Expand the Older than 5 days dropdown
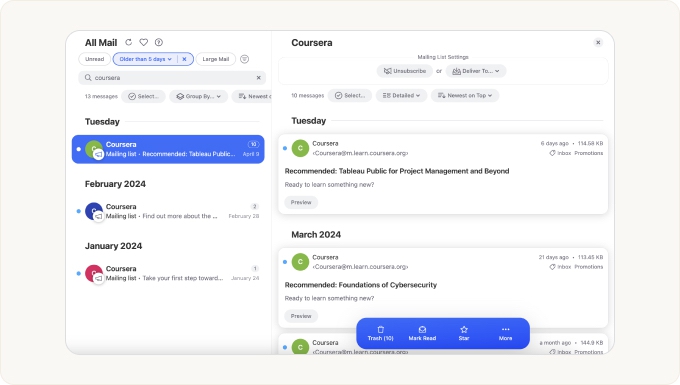The width and height of the screenshot is (680, 385). (x=146, y=59)
